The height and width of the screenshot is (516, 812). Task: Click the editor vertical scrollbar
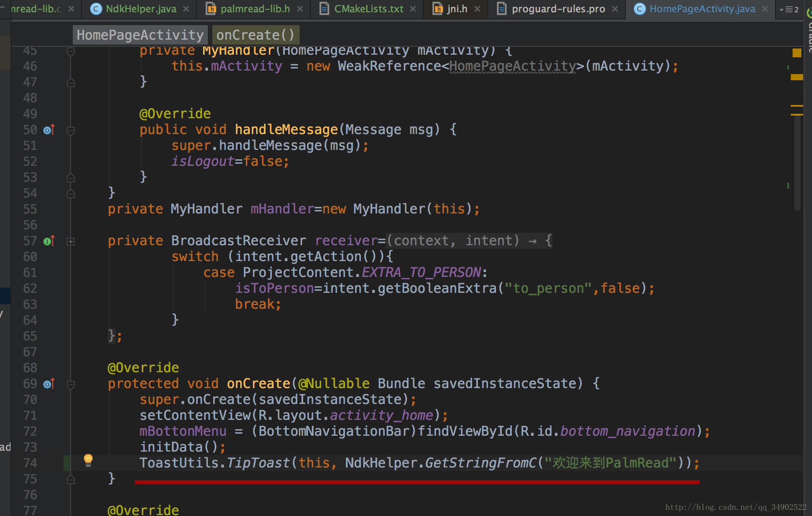pos(797,163)
